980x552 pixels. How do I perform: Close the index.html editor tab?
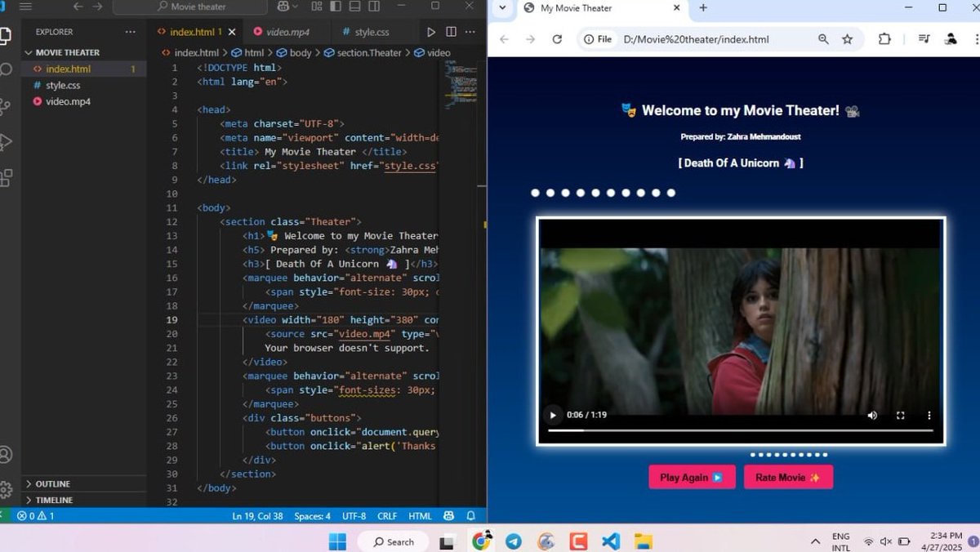click(232, 33)
